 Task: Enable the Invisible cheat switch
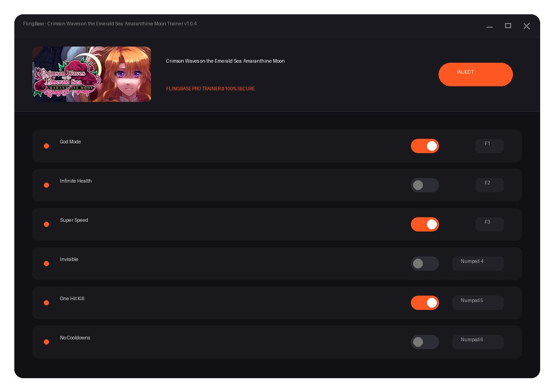[x=425, y=263]
